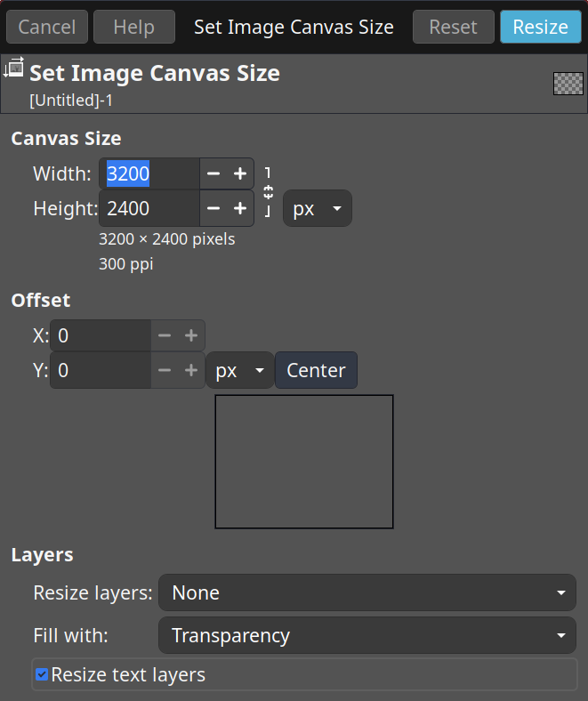Increase Width with the plus button

[240, 173]
